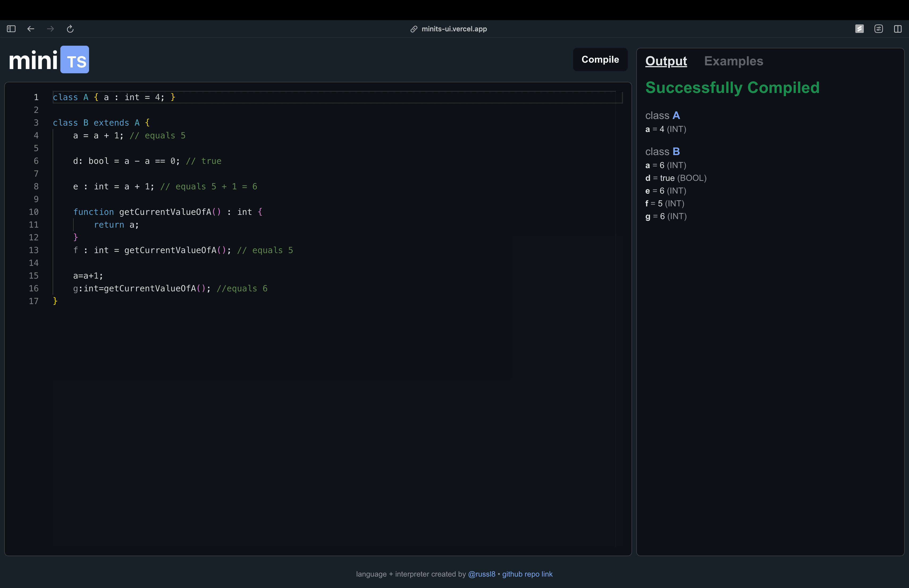Click the 'e = 6 (INT)' output row
909x588 pixels.
click(x=666, y=191)
